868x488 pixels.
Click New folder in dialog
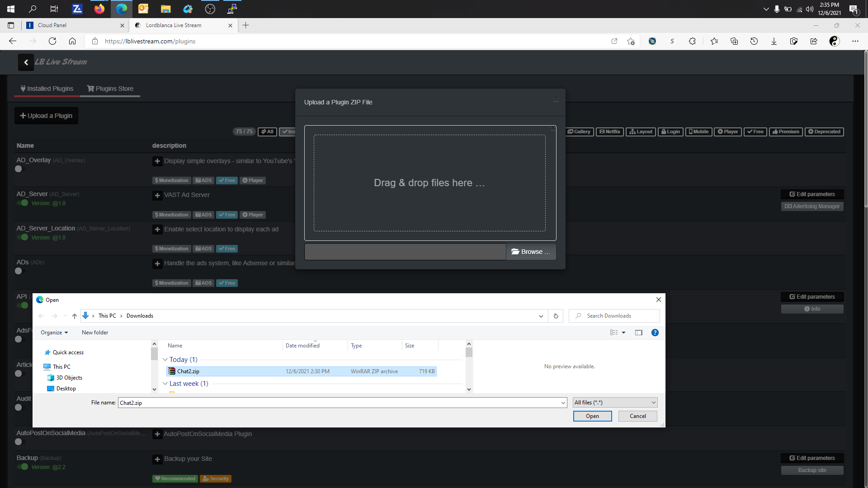click(95, 333)
